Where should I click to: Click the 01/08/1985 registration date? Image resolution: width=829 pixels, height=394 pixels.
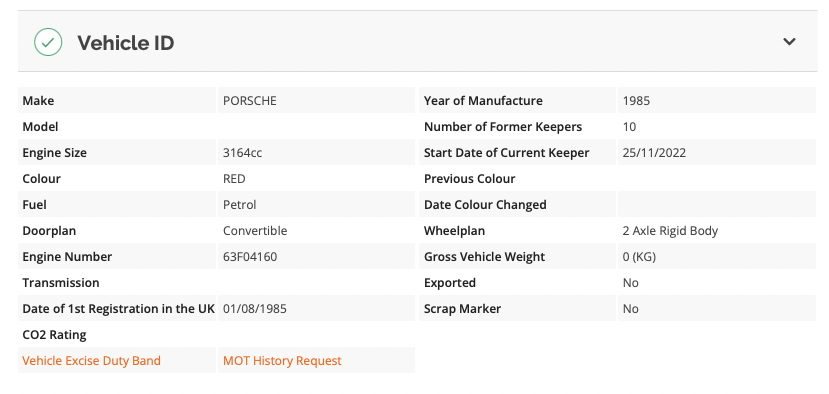click(x=255, y=309)
